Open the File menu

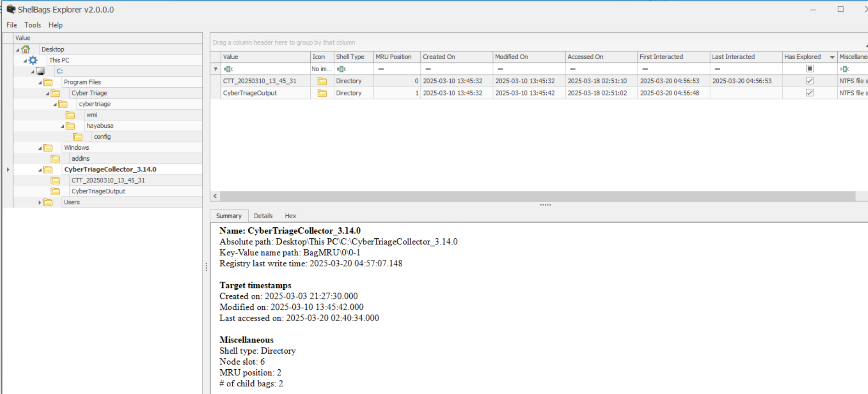[11, 25]
